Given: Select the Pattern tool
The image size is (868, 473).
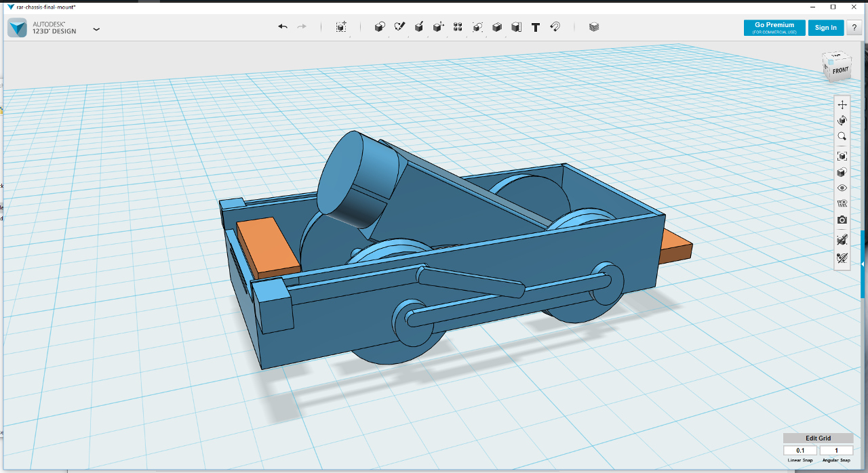Looking at the screenshot, I should (458, 27).
